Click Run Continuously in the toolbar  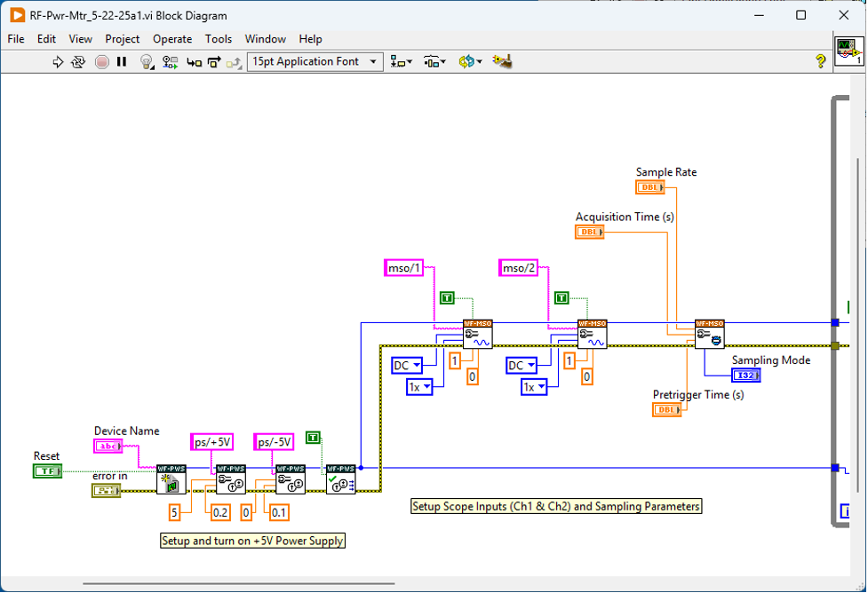(x=78, y=62)
